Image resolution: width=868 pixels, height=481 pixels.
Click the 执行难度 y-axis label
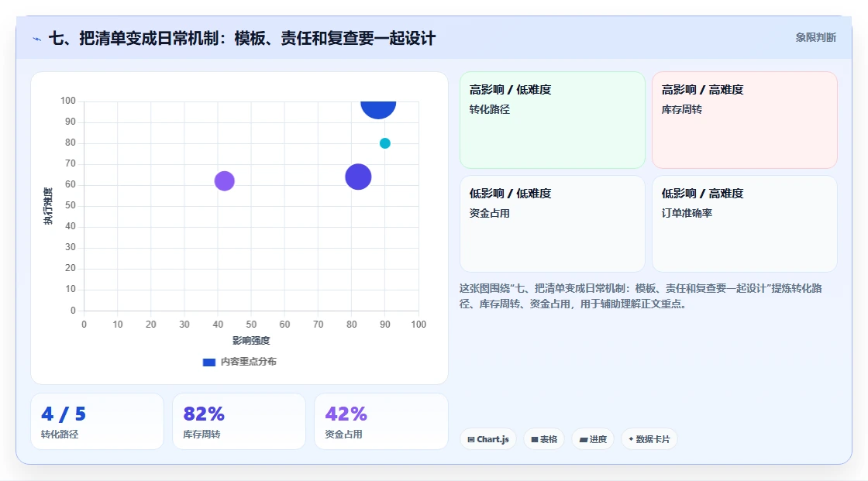pos(48,206)
